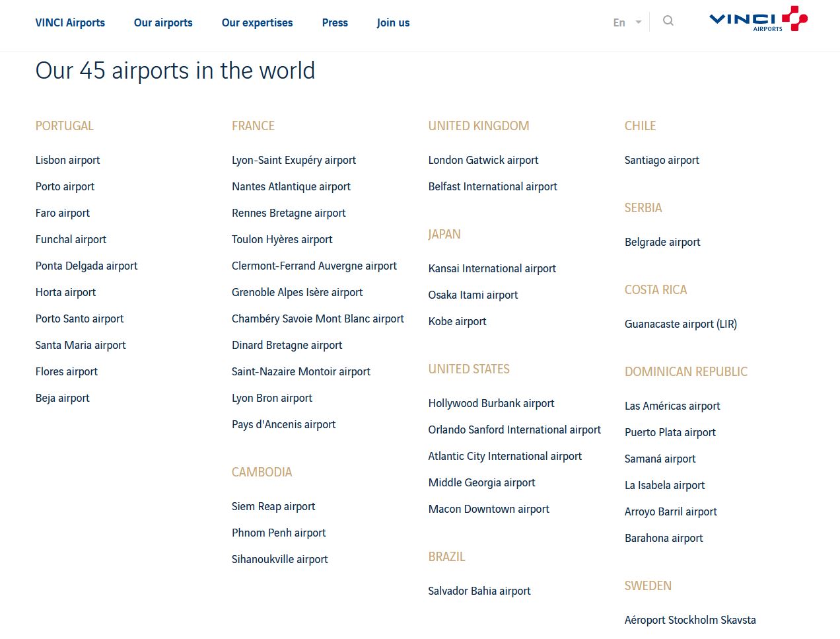Screen dimensions: 840x639
Task: Open Beja airport link
Action: click(62, 398)
